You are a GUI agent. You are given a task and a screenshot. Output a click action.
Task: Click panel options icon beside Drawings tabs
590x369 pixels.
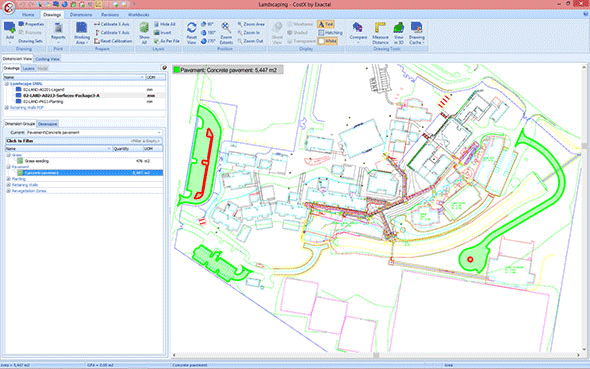pos(164,68)
